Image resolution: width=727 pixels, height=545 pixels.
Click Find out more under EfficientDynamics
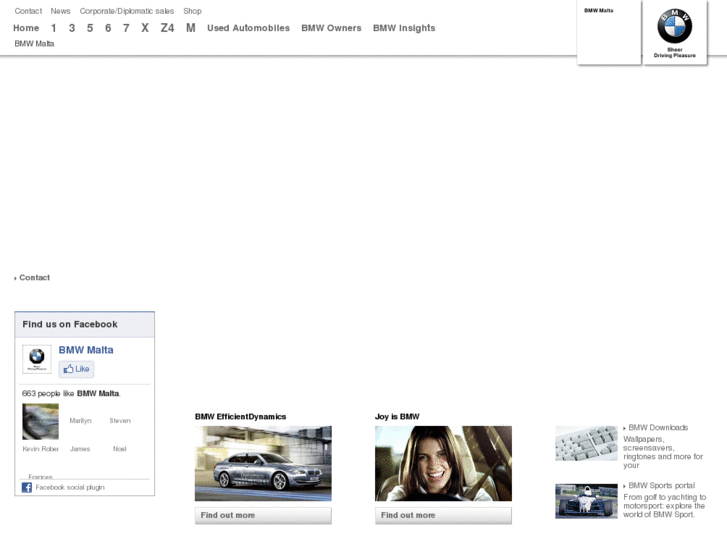coord(263,515)
